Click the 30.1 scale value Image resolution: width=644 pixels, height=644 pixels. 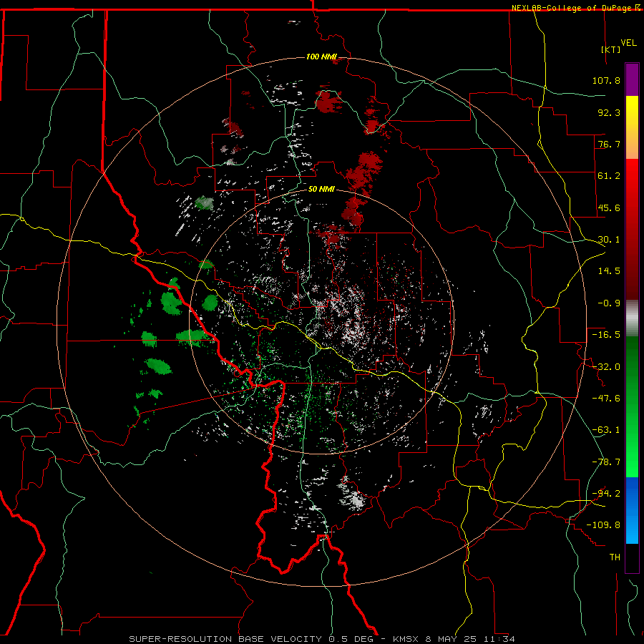pos(609,240)
